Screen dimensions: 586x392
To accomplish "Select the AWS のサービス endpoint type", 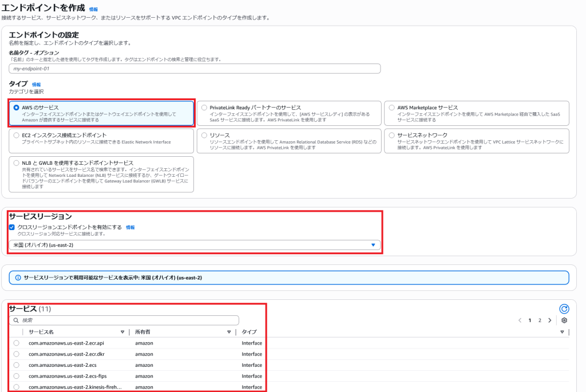I will pyautogui.click(x=15, y=108).
